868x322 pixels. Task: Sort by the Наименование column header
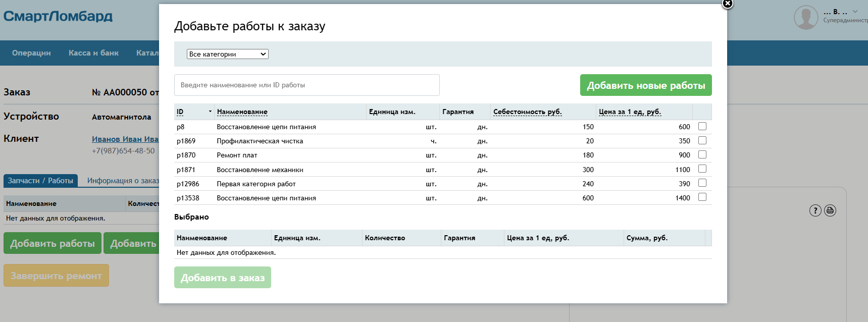tap(242, 112)
